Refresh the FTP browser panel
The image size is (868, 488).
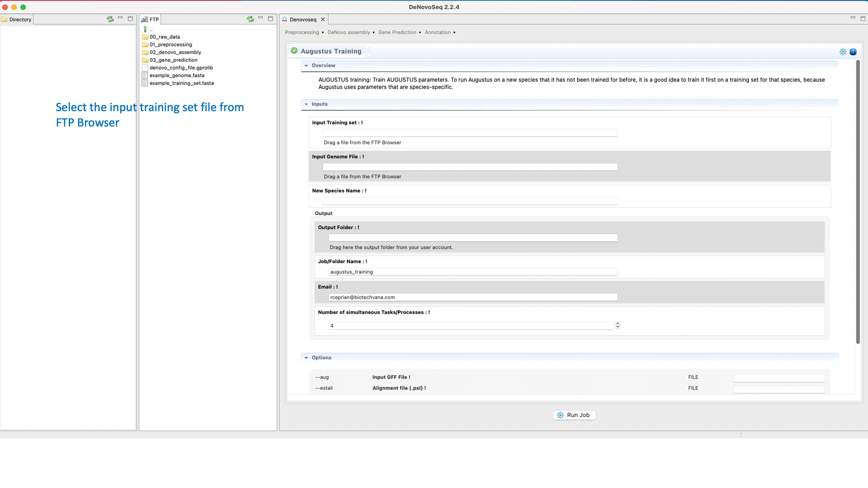pos(250,19)
